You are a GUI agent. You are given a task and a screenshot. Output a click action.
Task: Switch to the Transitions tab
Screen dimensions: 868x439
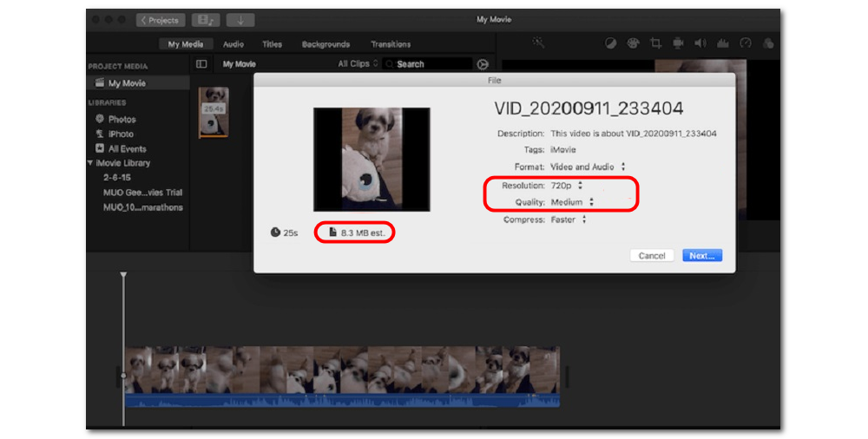391,44
